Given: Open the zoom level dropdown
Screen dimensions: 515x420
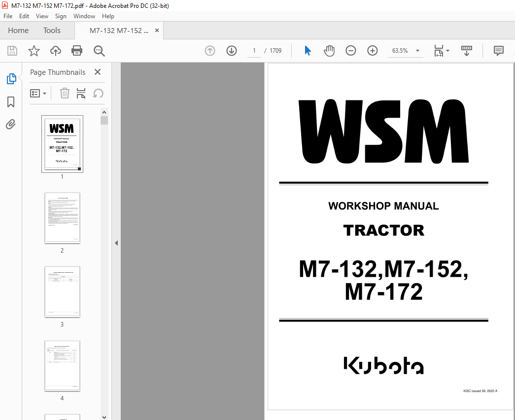Looking at the screenshot, I should click(418, 51).
